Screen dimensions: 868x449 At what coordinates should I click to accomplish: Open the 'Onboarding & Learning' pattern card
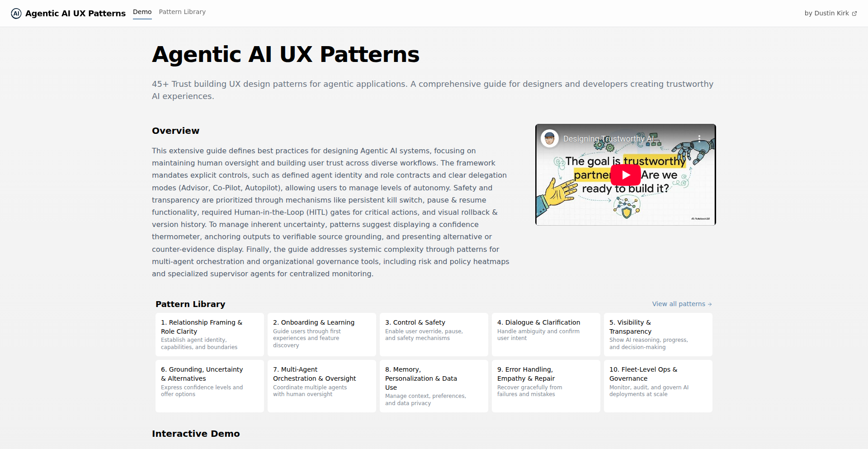(321, 335)
